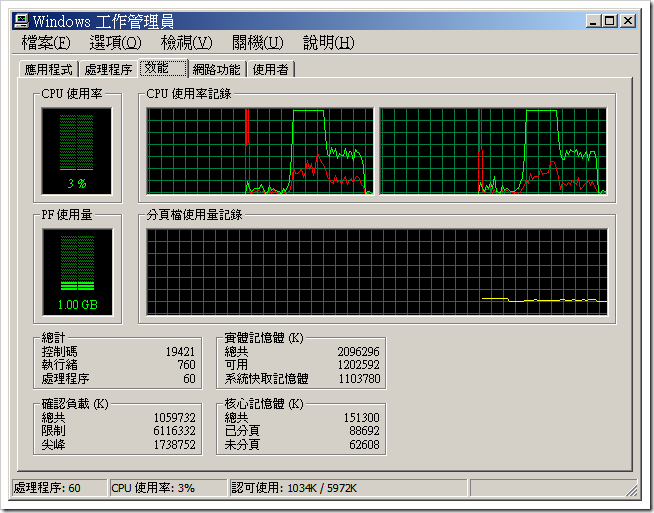Click the first CPU usage history graph
This screenshot has height=513, width=654.
[x=260, y=151]
